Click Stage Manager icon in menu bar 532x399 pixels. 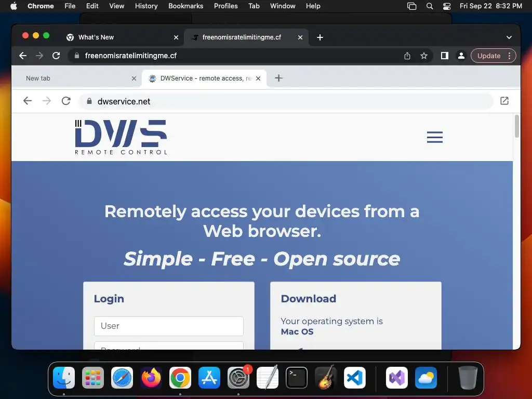(412, 6)
